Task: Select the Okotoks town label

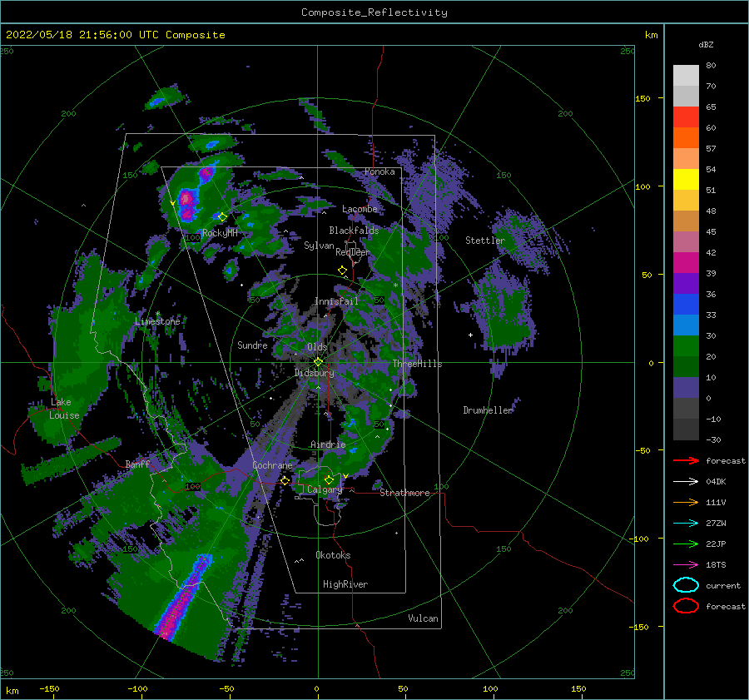Action: point(333,555)
